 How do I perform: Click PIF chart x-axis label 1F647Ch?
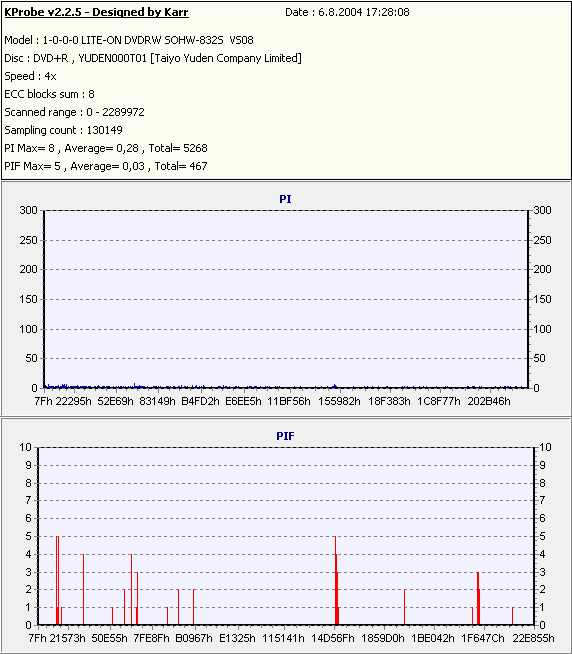483,638
